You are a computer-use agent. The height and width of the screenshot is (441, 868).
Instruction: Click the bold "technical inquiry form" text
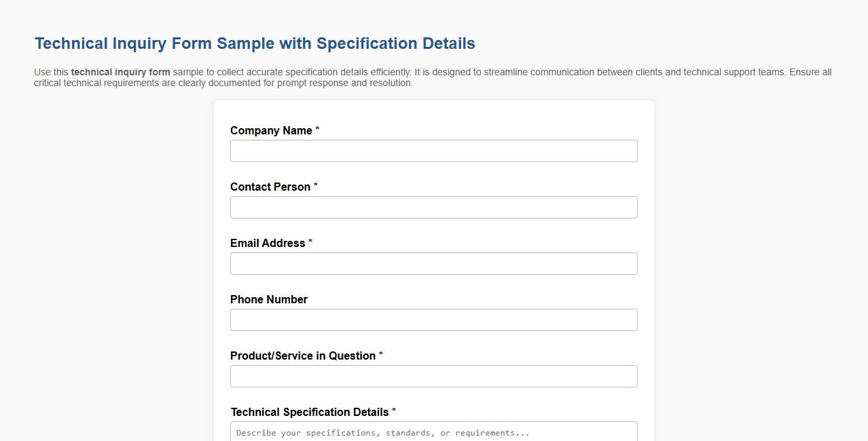(122, 72)
